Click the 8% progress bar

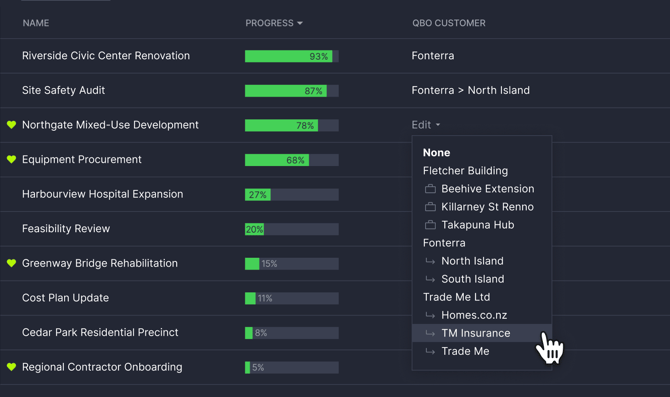coord(292,333)
